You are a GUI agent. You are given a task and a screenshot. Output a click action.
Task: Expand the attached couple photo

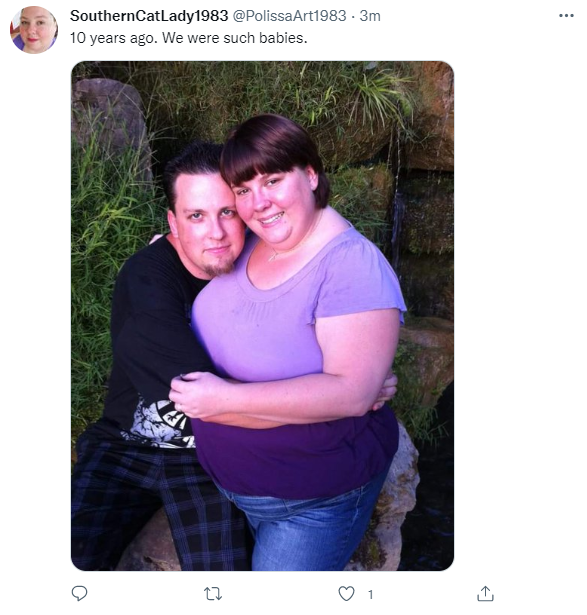pyautogui.click(x=262, y=316)
